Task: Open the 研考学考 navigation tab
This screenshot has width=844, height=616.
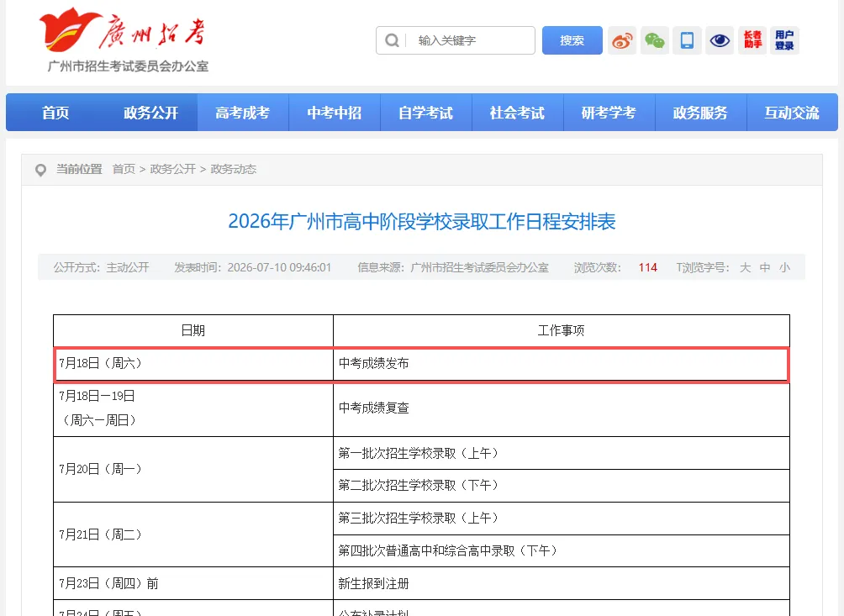Action: 609,113
